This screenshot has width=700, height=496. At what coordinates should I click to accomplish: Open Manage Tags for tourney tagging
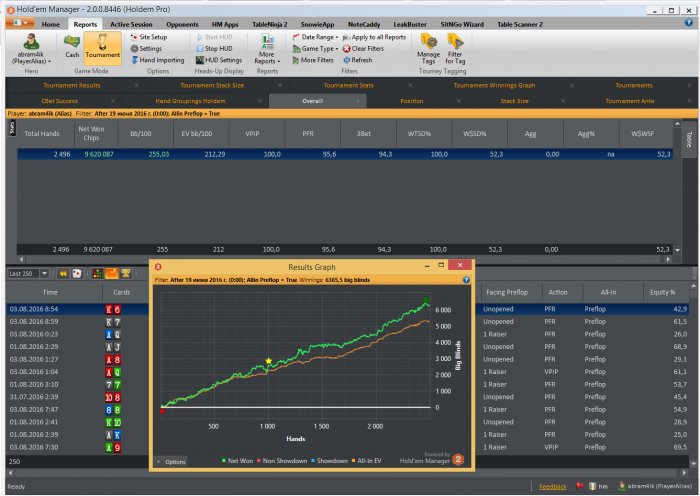[429, 49]
